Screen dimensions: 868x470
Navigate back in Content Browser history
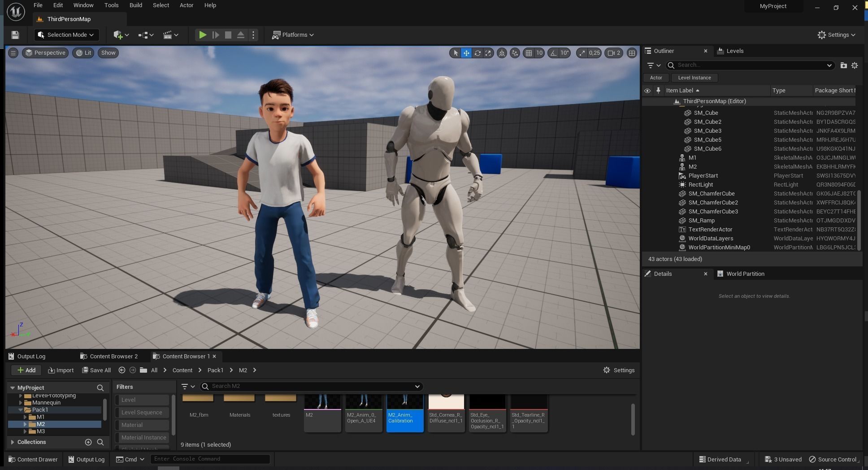click(x=122, y=370)
